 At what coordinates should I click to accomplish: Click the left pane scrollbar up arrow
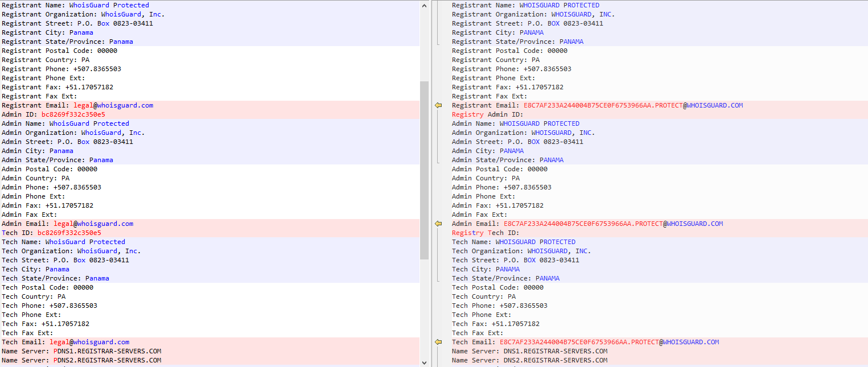(x=424, y=5)
